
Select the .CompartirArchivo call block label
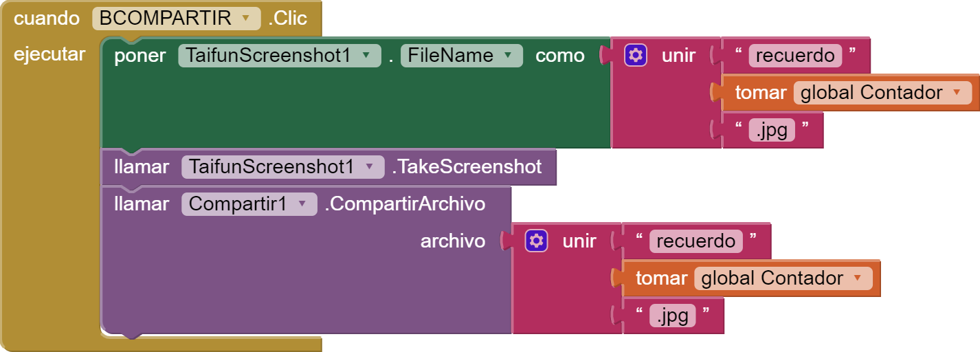pyautogui.click(x=404, y=204)
